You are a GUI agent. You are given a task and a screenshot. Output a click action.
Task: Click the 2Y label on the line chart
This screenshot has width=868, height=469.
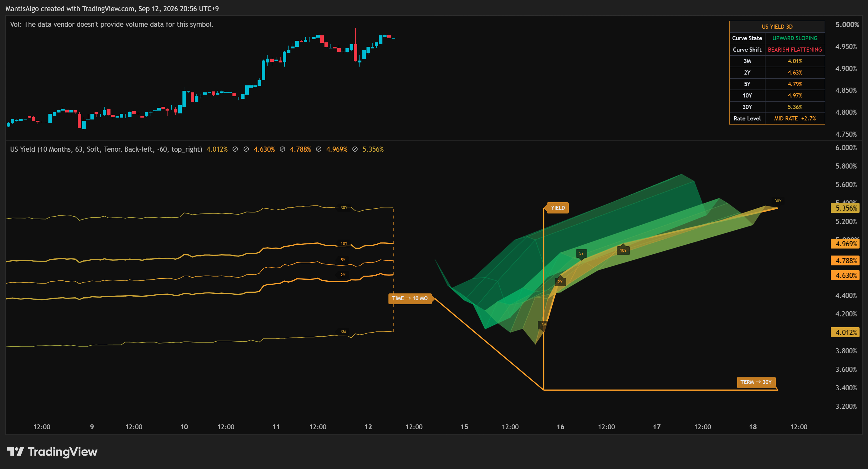pos(343,275)
